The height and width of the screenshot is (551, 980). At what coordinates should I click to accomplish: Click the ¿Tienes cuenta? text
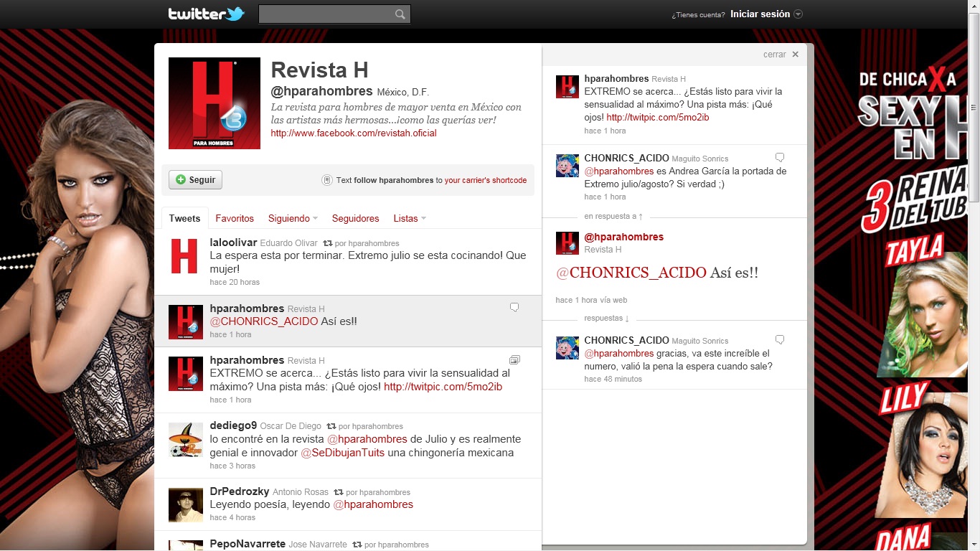point(698,14)
